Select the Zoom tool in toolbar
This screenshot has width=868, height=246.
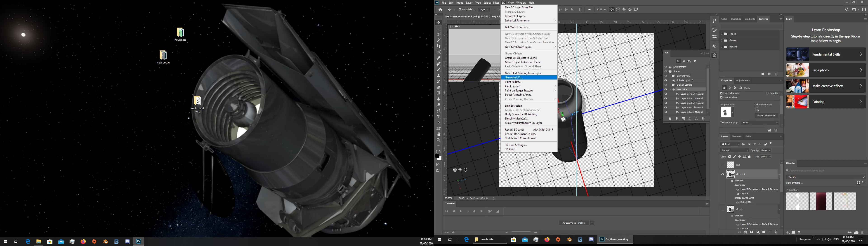pos(438,140)
